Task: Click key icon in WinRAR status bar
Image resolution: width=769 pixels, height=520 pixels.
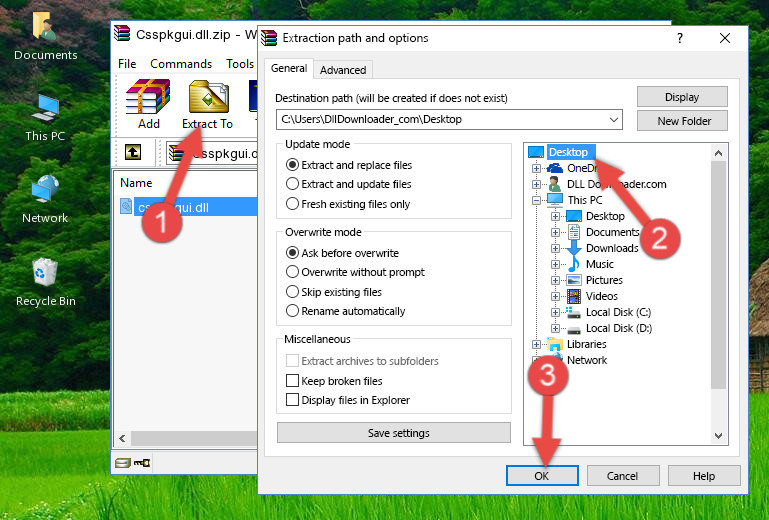Action: tap(142, 462)
